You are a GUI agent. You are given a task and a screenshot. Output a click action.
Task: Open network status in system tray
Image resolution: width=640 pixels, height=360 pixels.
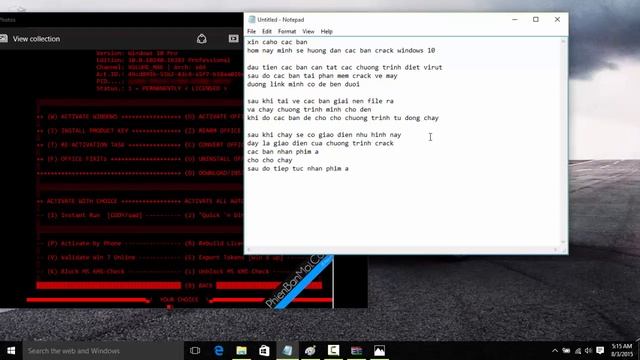[578, 351]
